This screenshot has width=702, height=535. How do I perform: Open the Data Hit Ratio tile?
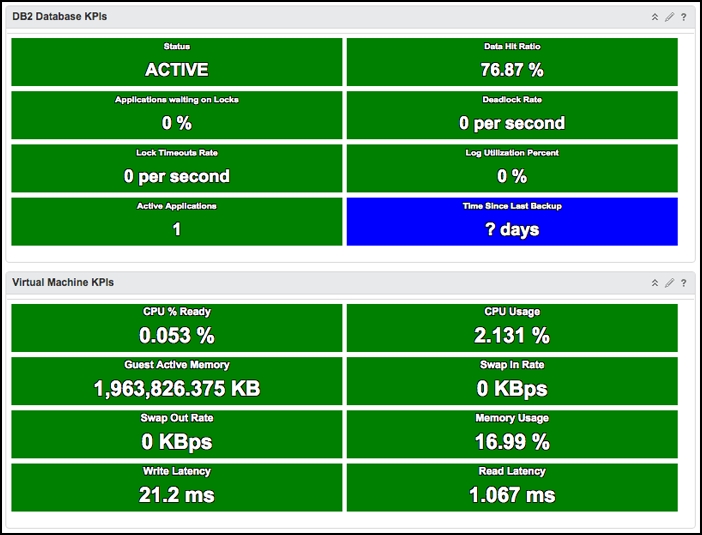[x=512, y=62]
